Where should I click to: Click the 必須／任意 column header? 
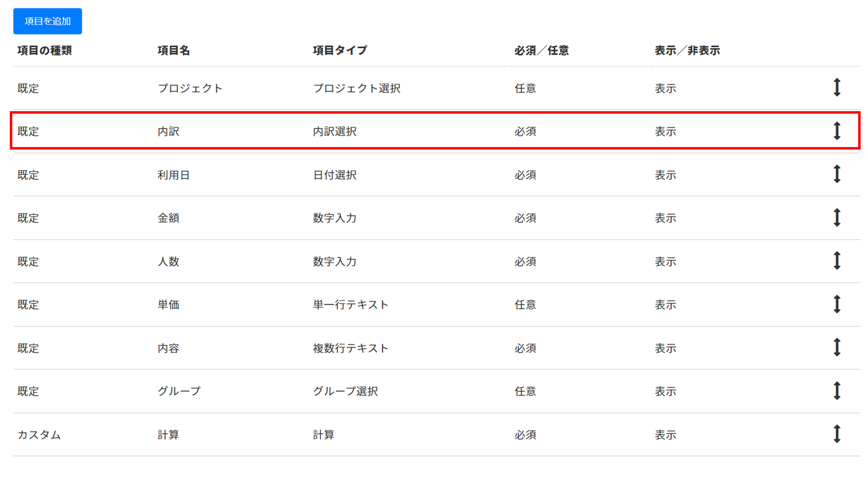pos(541,50)
